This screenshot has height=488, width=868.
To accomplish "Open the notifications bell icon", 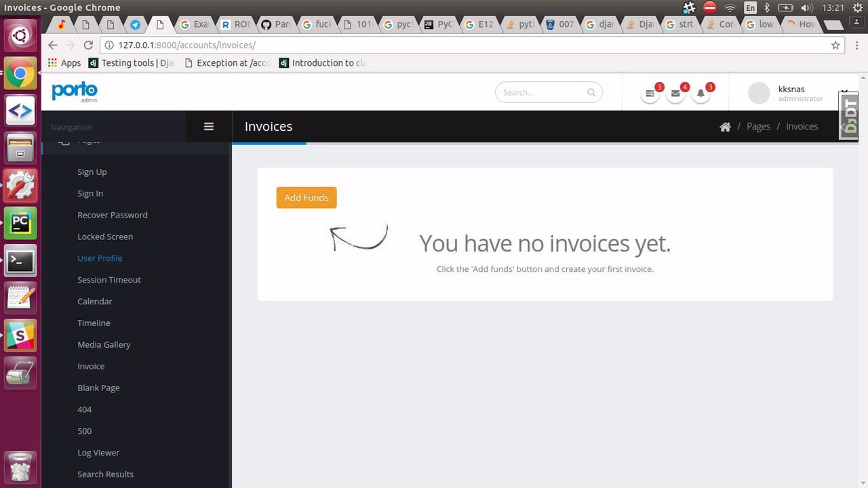I will coord(701,94).
